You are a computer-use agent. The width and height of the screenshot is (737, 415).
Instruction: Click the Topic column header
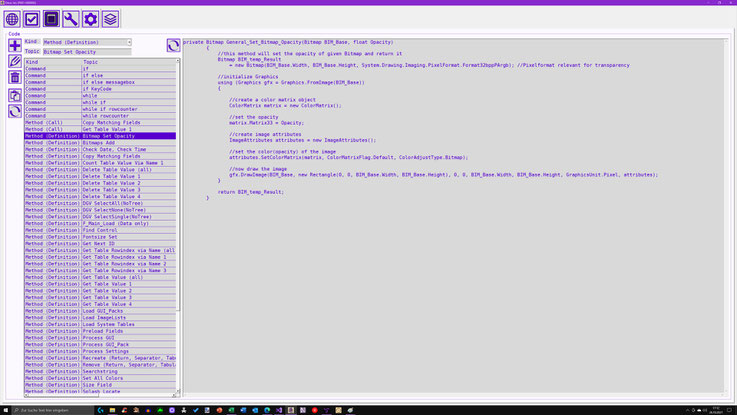tap(129, 62)
